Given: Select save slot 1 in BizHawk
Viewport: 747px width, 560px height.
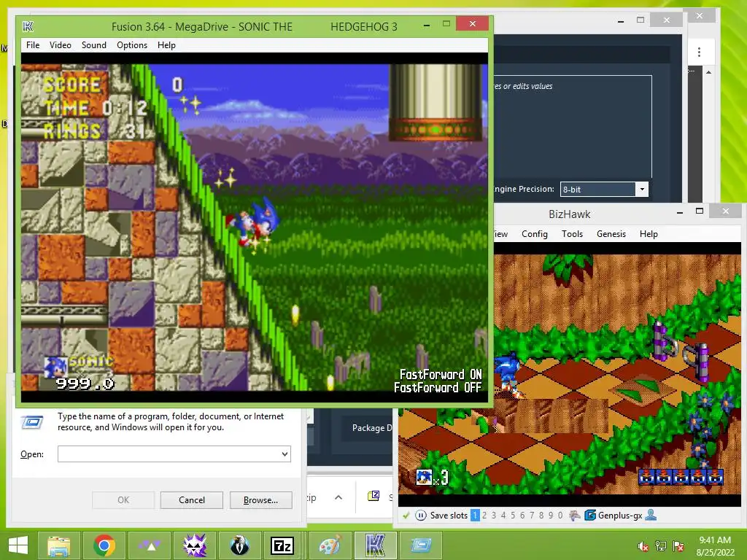Looking at the screenshot, I should tap(475, 516).
